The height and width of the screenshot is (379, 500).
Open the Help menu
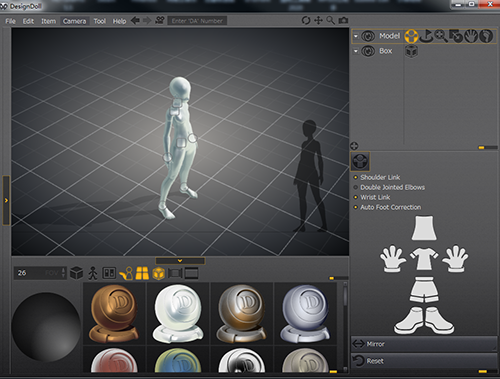click(119, 21)
